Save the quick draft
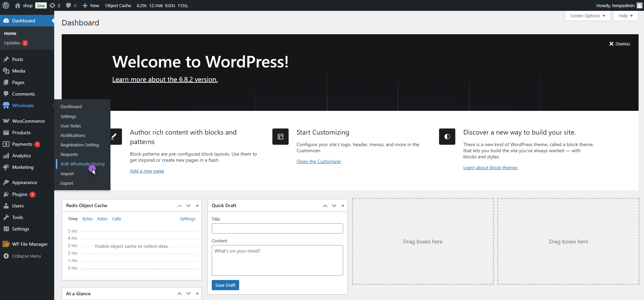The width and height of the screenshot is (644, 300). 225,285
